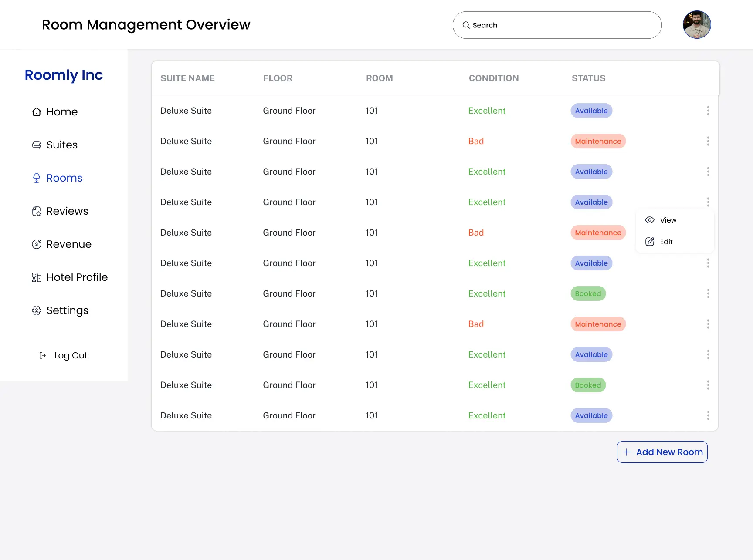Click the Log Out exit icon

(x=43, y=355)
